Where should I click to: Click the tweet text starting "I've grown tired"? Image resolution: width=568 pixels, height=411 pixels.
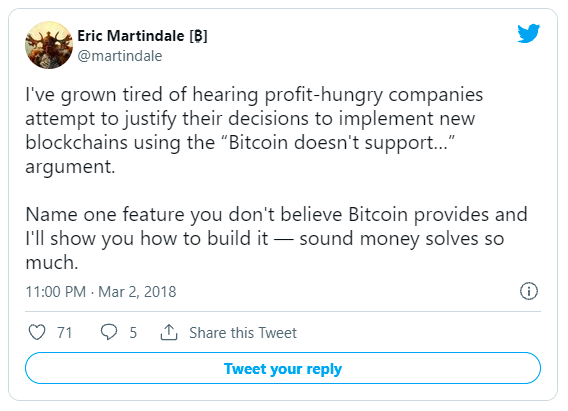[x=254, y=130]
